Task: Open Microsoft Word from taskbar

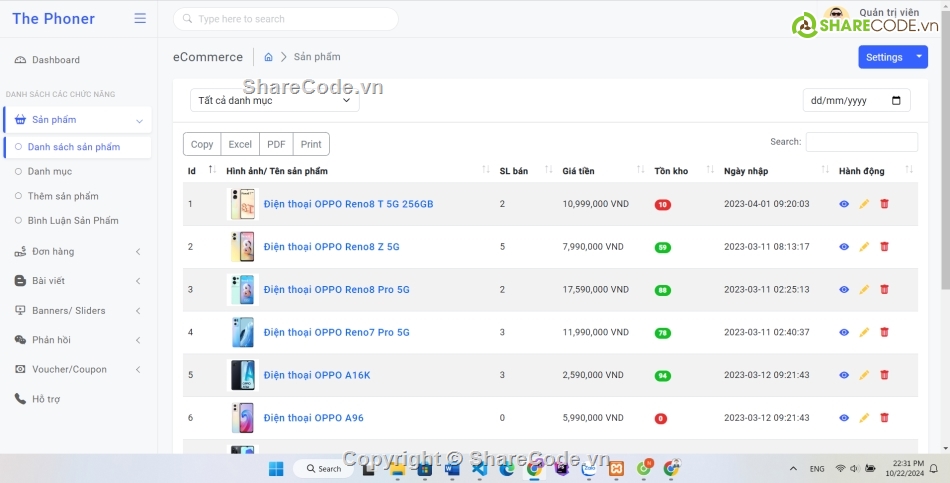Action: (x=452, y=468)
